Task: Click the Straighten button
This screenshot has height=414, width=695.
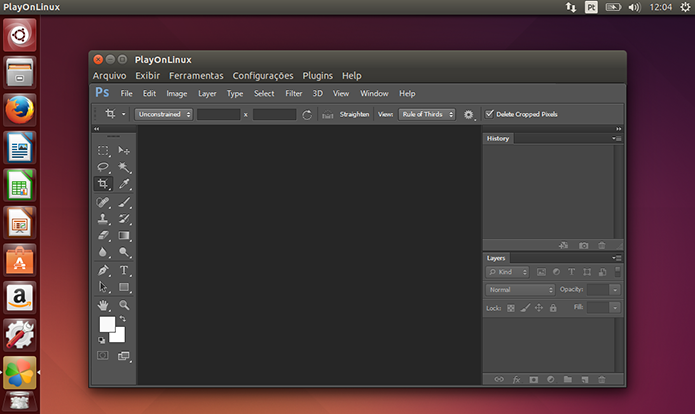Action: (354, 114)
